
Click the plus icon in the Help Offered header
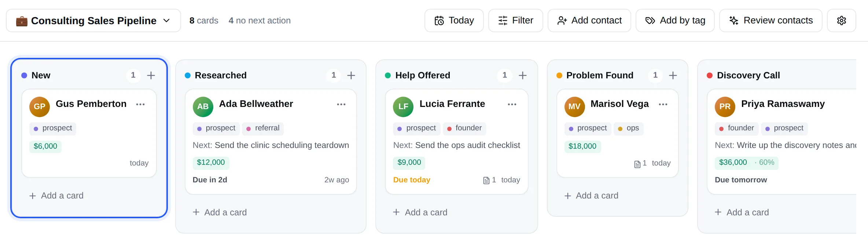click(523, 75)
